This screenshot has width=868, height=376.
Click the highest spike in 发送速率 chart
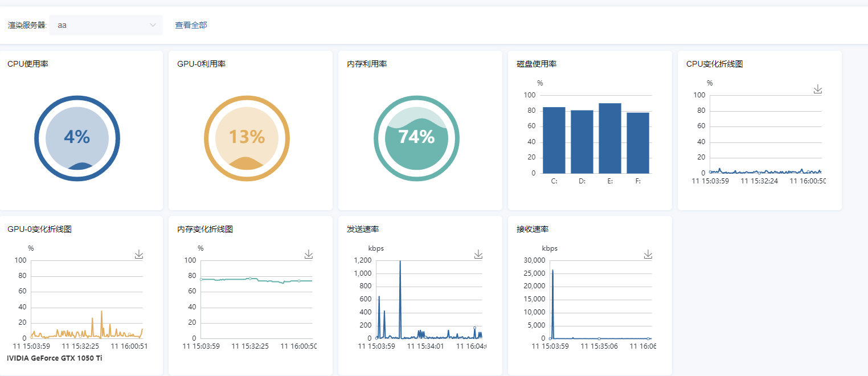tap(400, 261)
